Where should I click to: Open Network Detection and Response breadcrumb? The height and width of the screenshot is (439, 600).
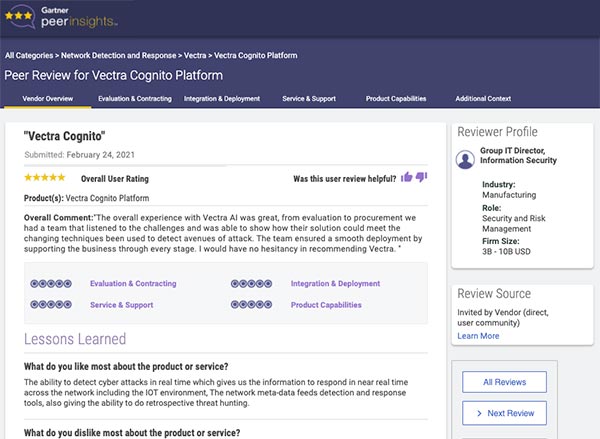[x=119, y=55]
